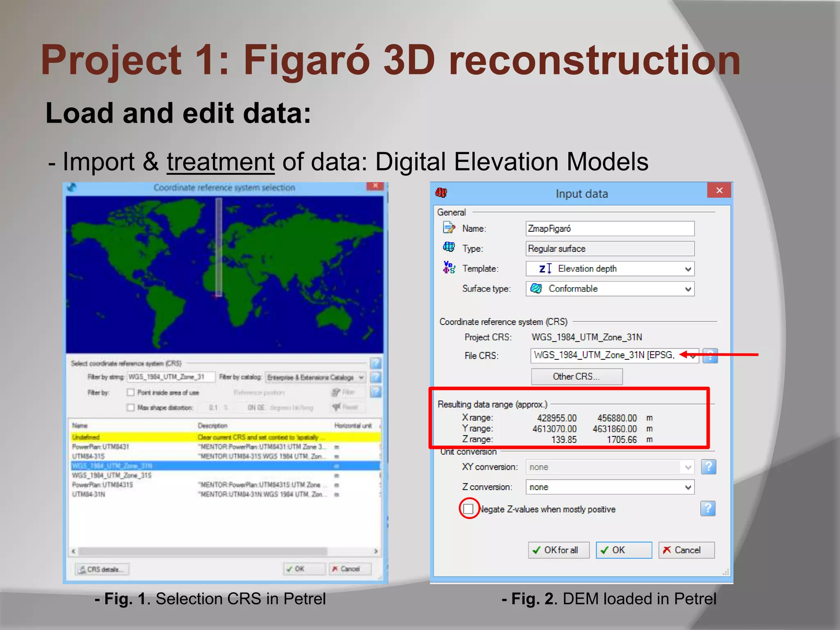
Task: Click the help icon beside XY conversion
Action: click(708, 467)
